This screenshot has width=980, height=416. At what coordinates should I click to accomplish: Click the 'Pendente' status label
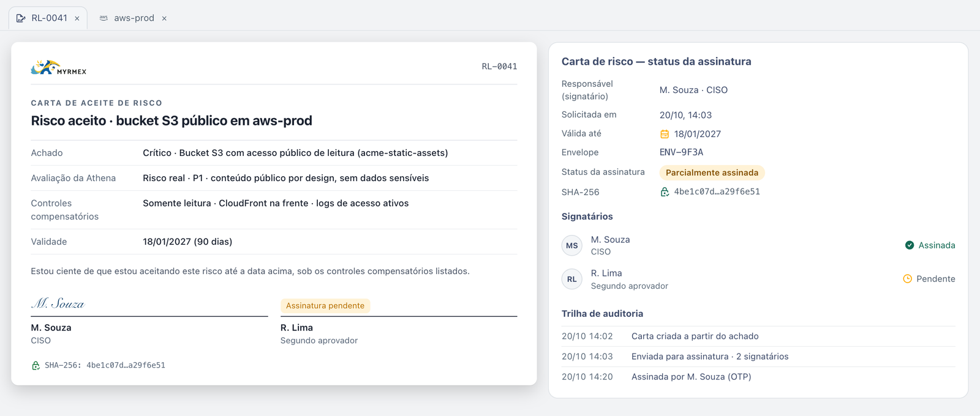[936, 279]
